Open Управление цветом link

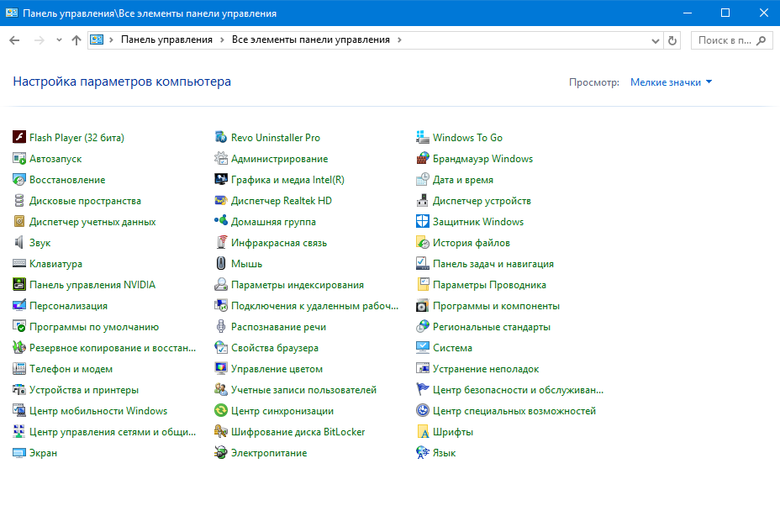coord(277,369)
